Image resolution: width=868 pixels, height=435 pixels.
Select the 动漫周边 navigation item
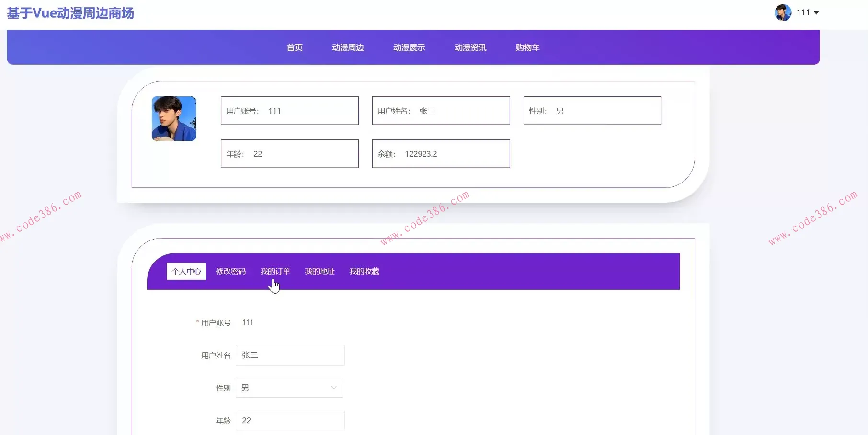348,47
